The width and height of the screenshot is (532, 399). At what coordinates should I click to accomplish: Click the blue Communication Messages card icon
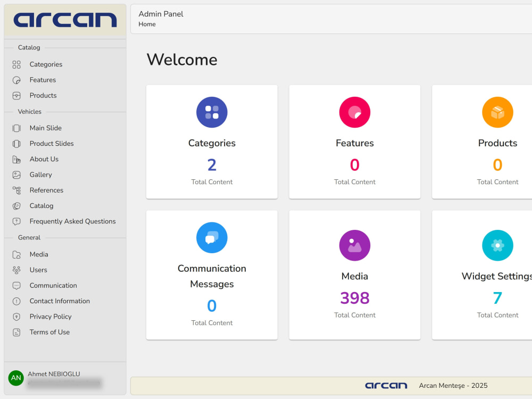tap(212, 237)
